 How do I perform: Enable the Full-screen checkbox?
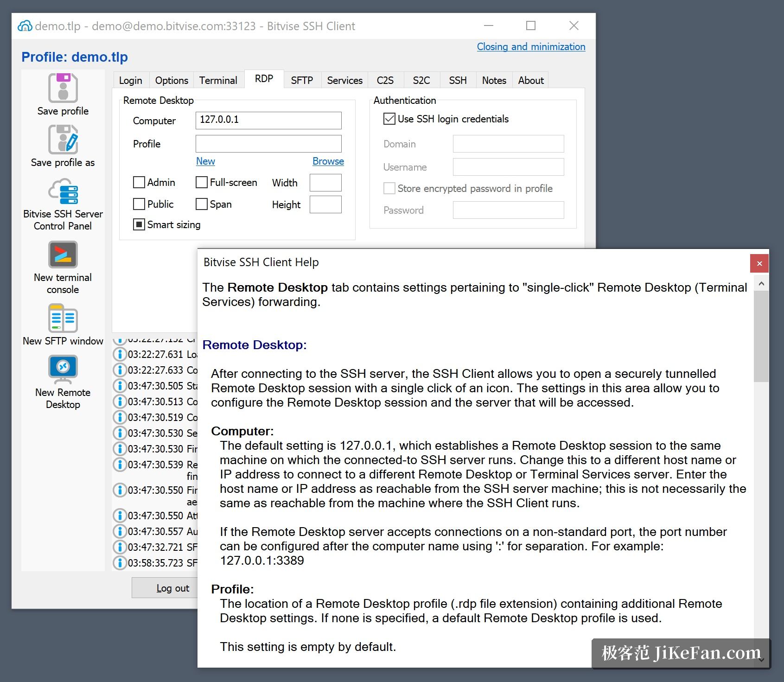point(201,182)
